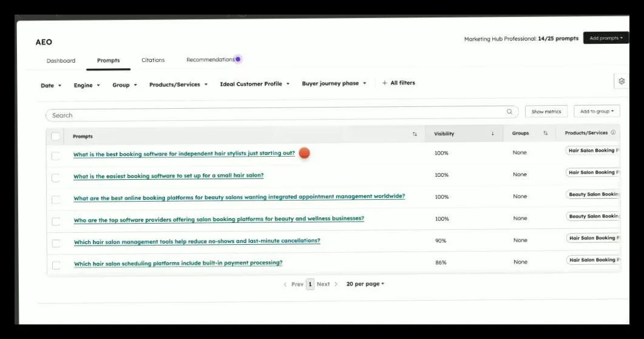Open the Citations tab

tap(153, 60)
